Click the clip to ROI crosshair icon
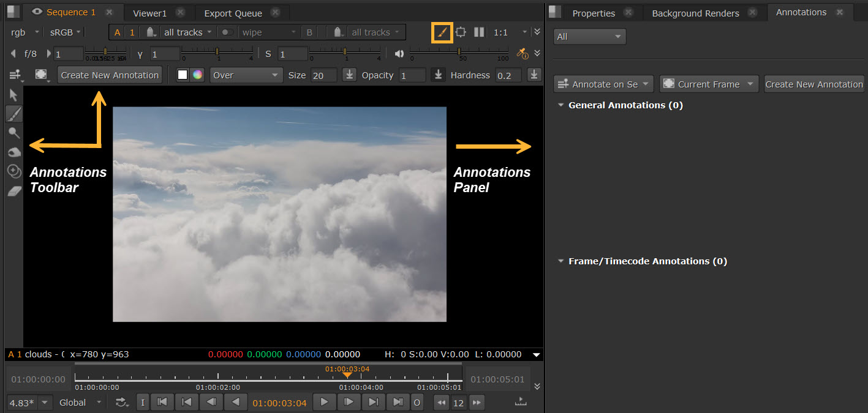This screenshot has width=868, height=413. [461, 32]
